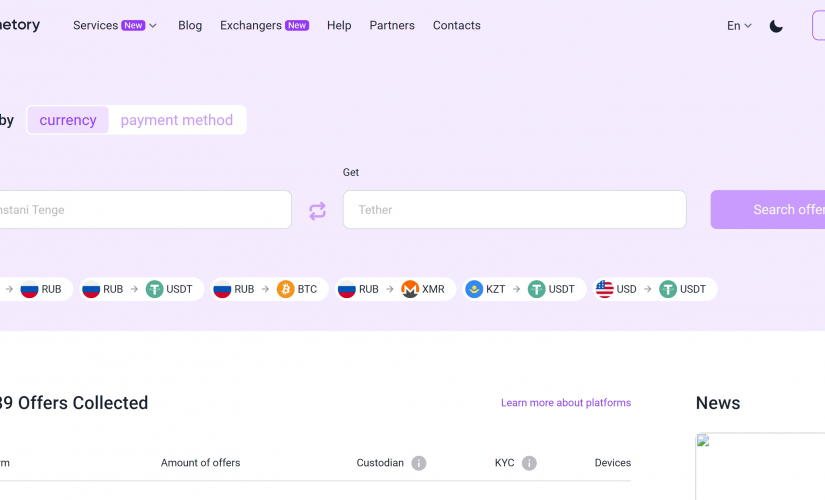Click the Bitcoin icon in pair chip
The width and height of the screenshot is (825, 500).
click(x=286, y=289)
